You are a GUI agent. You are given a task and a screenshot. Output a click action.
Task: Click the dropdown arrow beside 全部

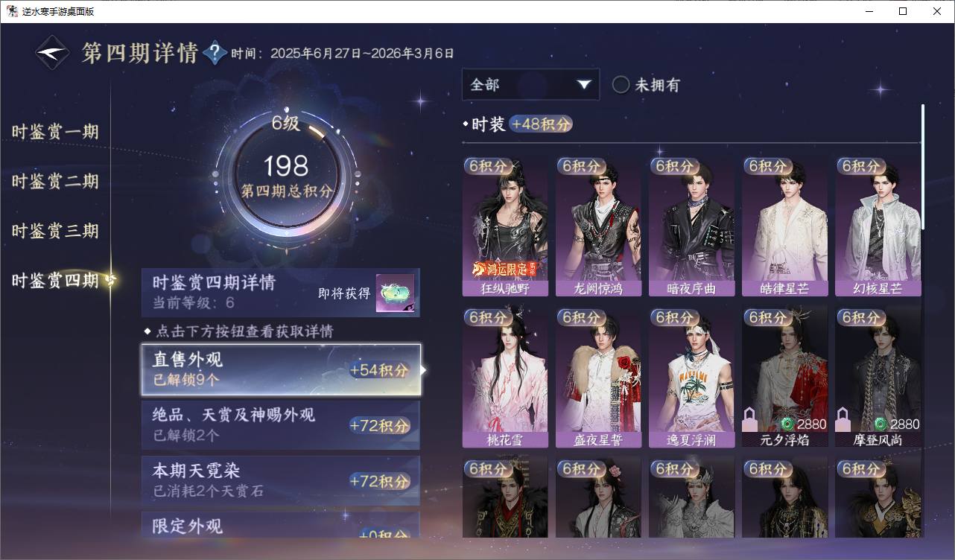coord(584,85)
